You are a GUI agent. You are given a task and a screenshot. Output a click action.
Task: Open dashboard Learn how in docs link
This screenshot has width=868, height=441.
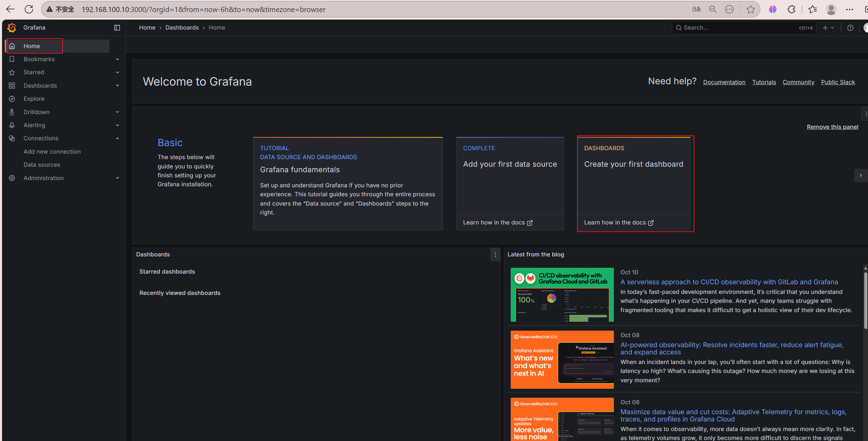pos(619,222)
